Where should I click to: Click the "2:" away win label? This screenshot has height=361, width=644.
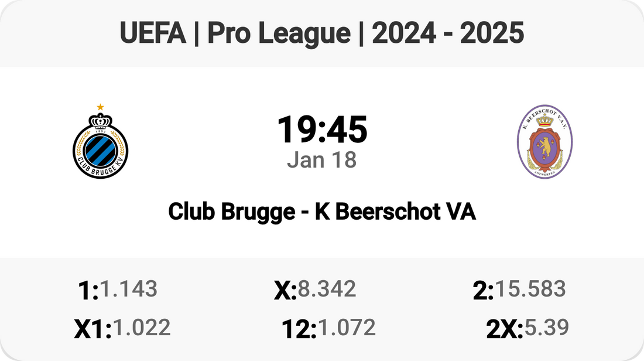[483, 290]
